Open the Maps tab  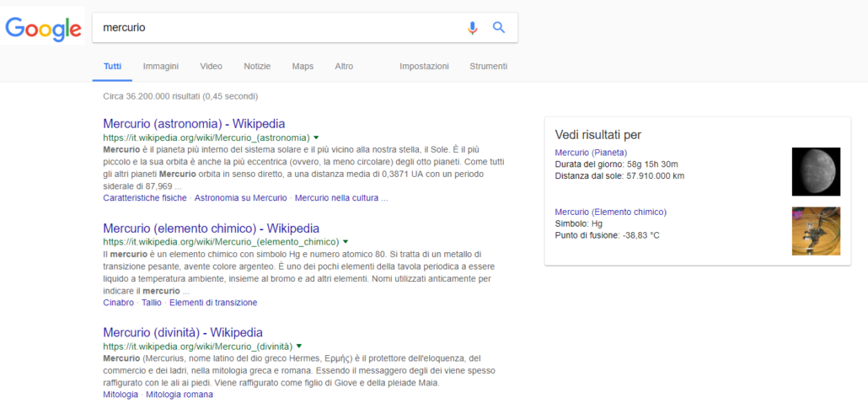303,67
